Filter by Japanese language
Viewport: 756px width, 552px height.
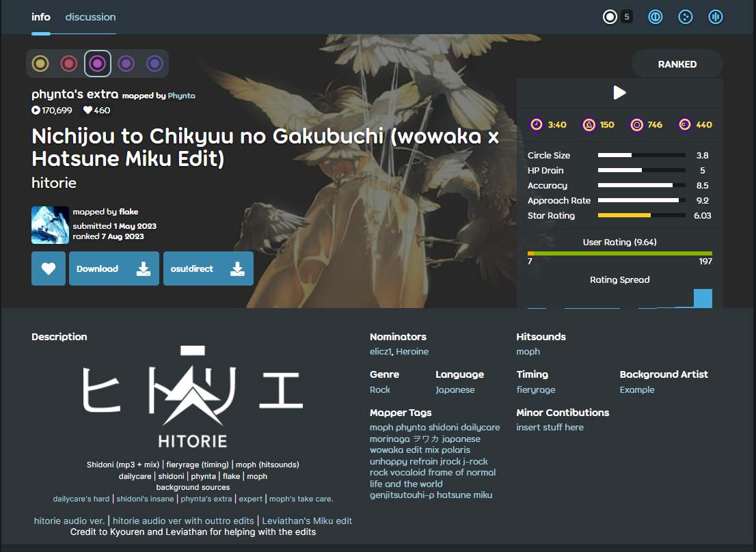pos(455,389)
